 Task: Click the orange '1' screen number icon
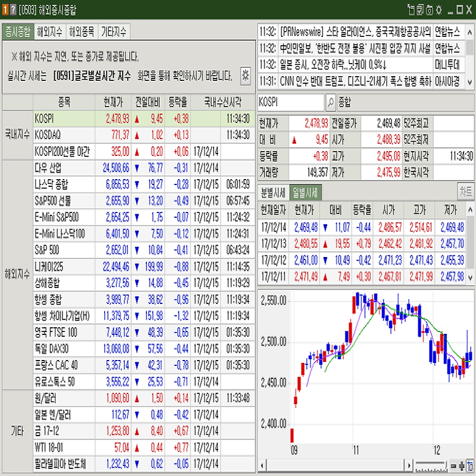(x=5, y=10)
